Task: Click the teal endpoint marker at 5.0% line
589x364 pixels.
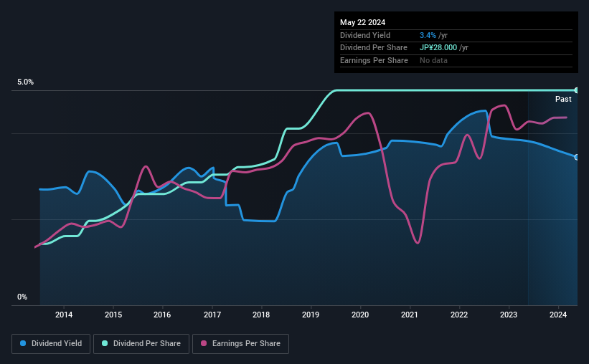Action: click(x=577, y=90)
